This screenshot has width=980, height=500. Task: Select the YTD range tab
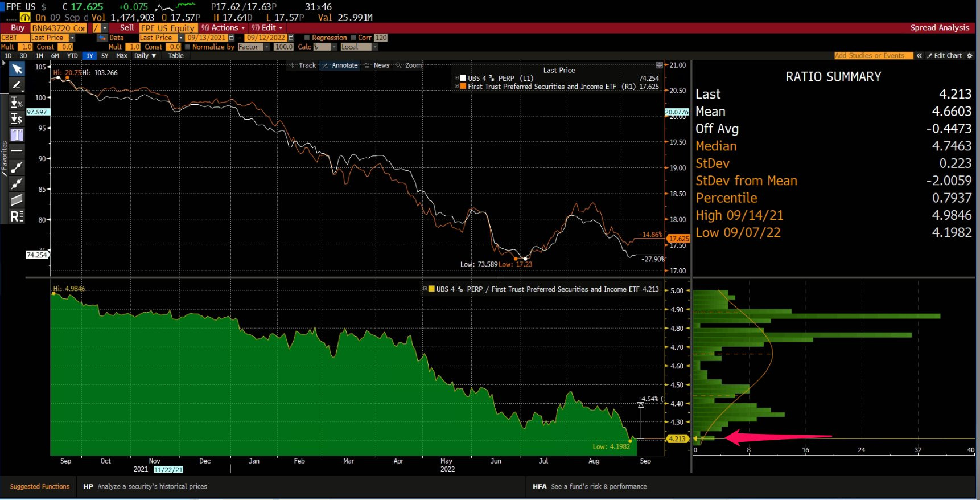point(72,56)
